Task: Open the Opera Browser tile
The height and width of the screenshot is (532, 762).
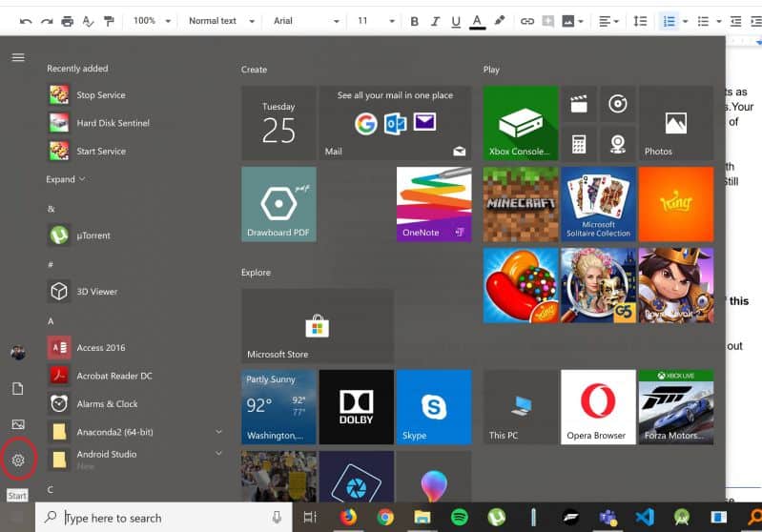Action: [x=598, y=407]
